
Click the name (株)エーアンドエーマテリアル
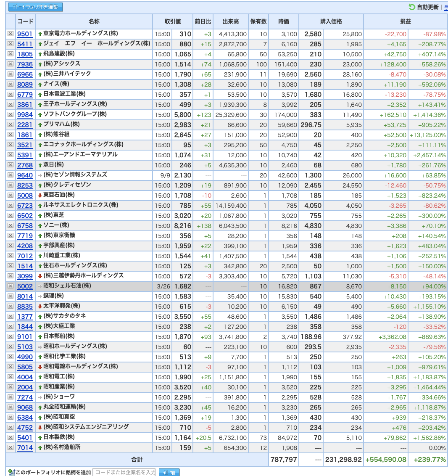click(x=80, y=154)
